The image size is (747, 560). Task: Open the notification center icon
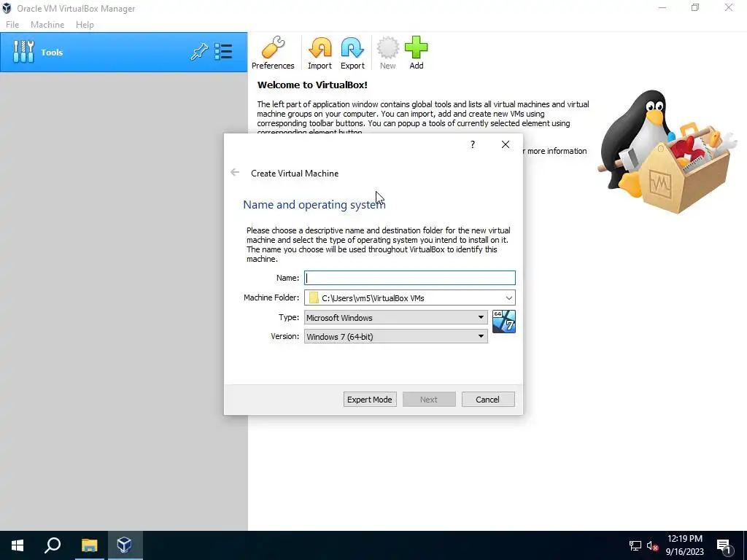pyautogui.click(x=724, y=545)
